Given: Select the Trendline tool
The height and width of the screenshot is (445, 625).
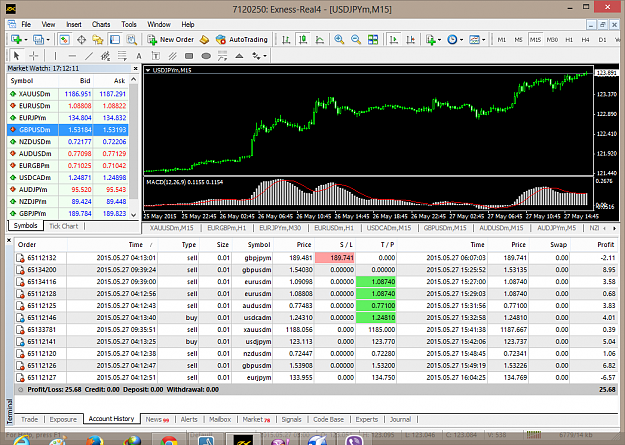Looking at the screenshot, I should click(x=89, y=56).
